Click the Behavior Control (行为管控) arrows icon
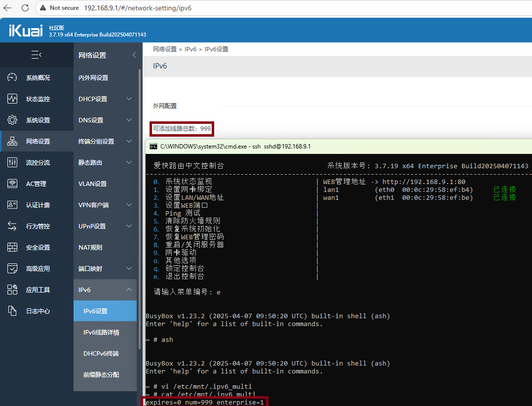 (x=12, y=226)
